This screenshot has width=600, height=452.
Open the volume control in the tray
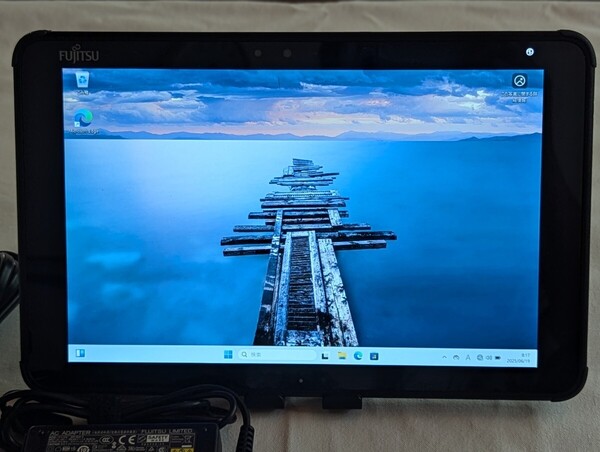click(489, 358)
